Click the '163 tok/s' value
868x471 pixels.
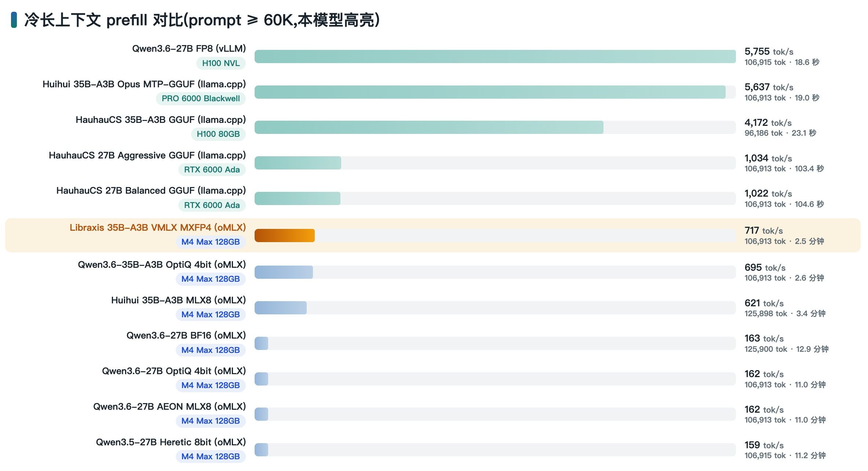(x=764, y=339)
